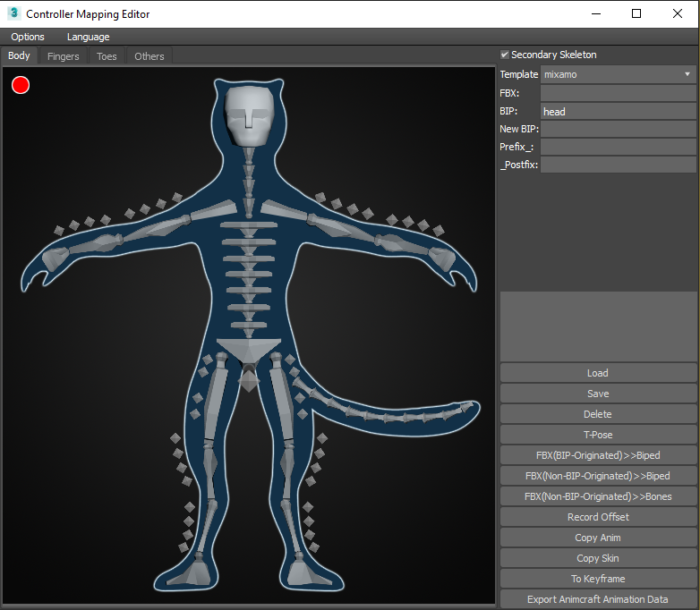Select the tail base bone near hip
The width and height of the screenshot is (700, 610).
[302, 386]
